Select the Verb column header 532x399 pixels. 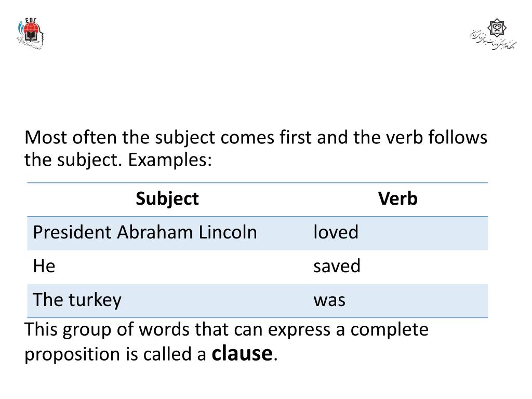(x=397, y=199)
